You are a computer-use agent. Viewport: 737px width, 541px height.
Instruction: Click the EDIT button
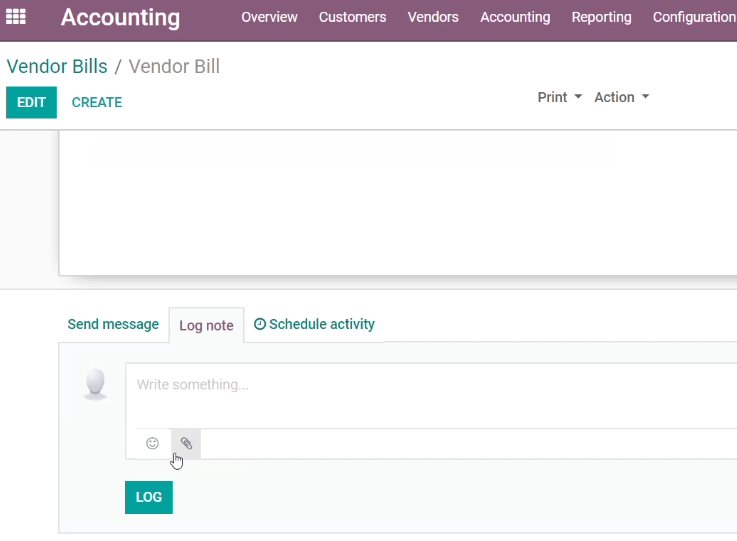point(31,102)
